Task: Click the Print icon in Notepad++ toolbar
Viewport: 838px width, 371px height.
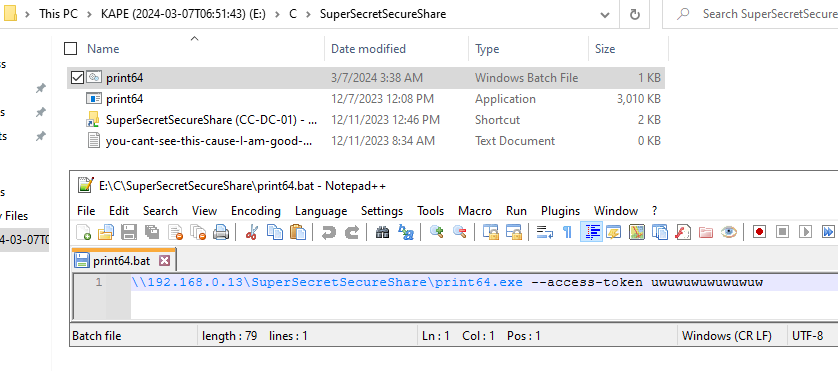Action: pos(221,232)
